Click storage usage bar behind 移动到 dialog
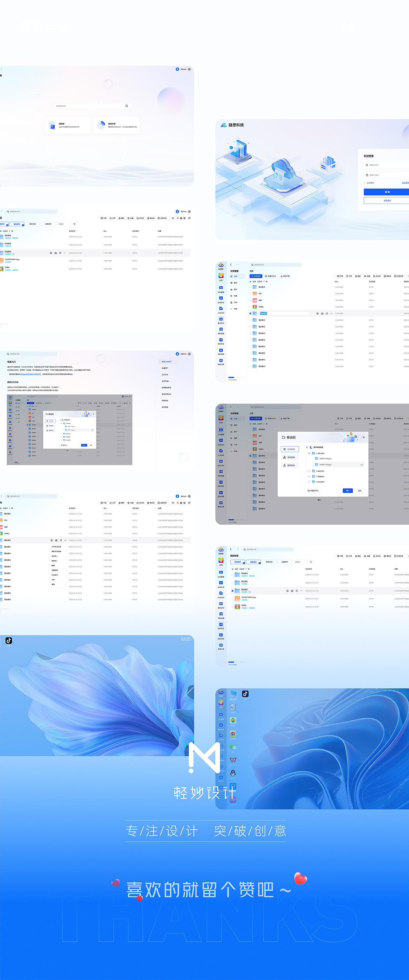This screenshot has height=980, width=409. (x=237, y=520)
